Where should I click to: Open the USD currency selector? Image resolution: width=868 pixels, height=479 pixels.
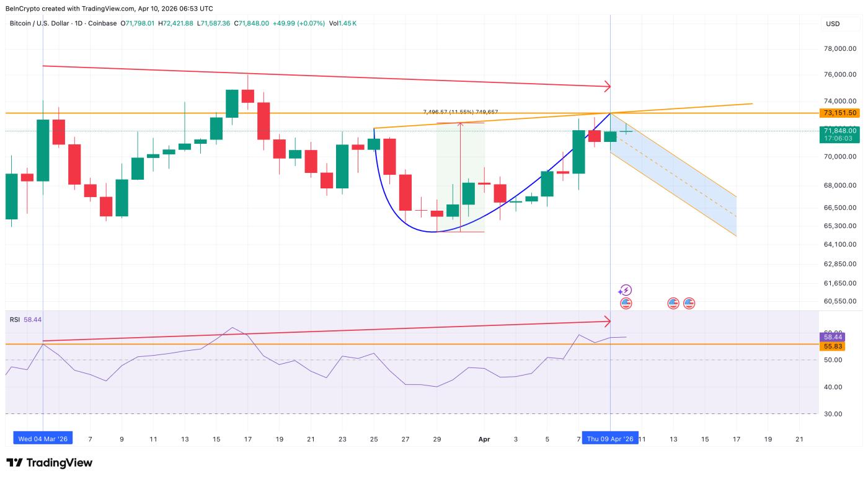pos(833,24)
